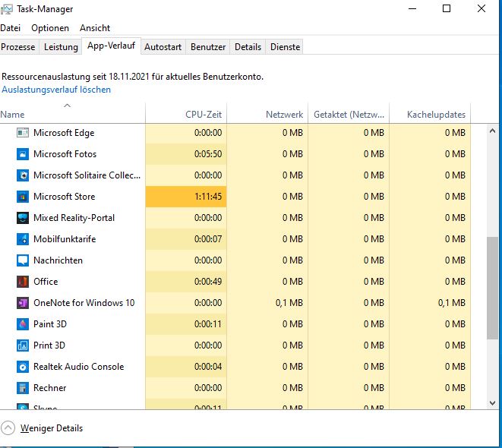Open the Ansicht menu
502x448 pixels.
tap(95, 28)
